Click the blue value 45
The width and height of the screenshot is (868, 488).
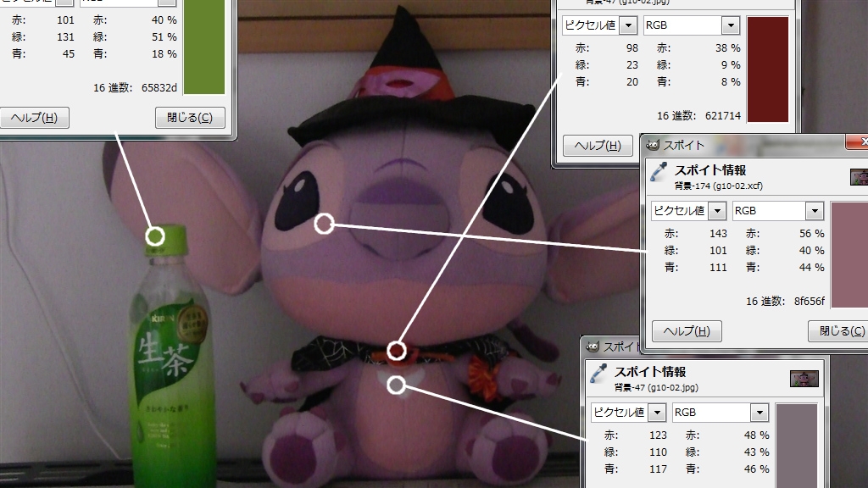(68, 54)
